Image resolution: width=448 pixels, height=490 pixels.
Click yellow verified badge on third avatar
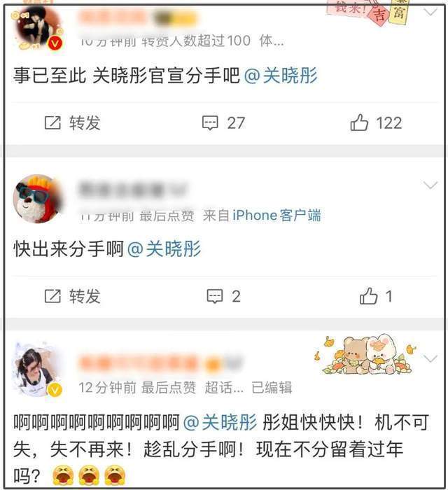[x=55, y=390]
